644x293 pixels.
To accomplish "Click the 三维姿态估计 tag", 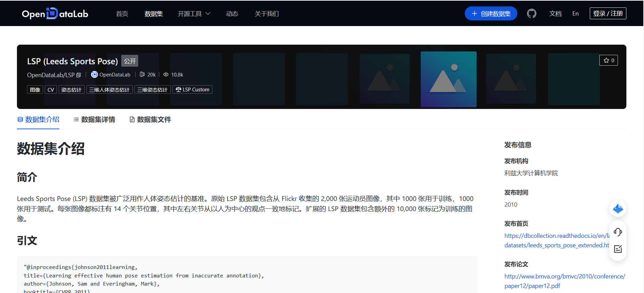I will coord(152,90).
